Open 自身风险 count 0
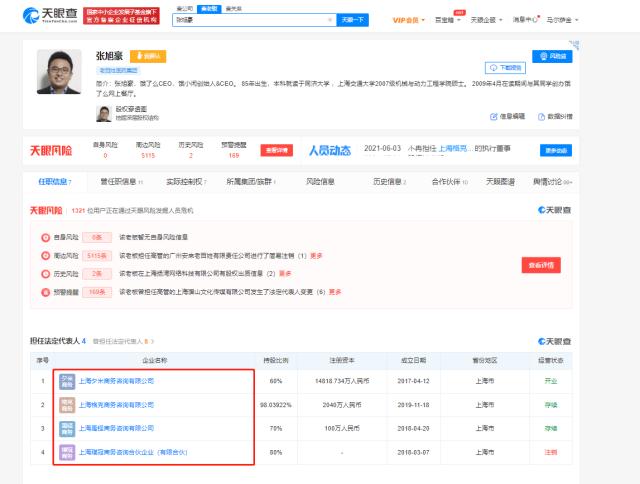 point(105,155)
